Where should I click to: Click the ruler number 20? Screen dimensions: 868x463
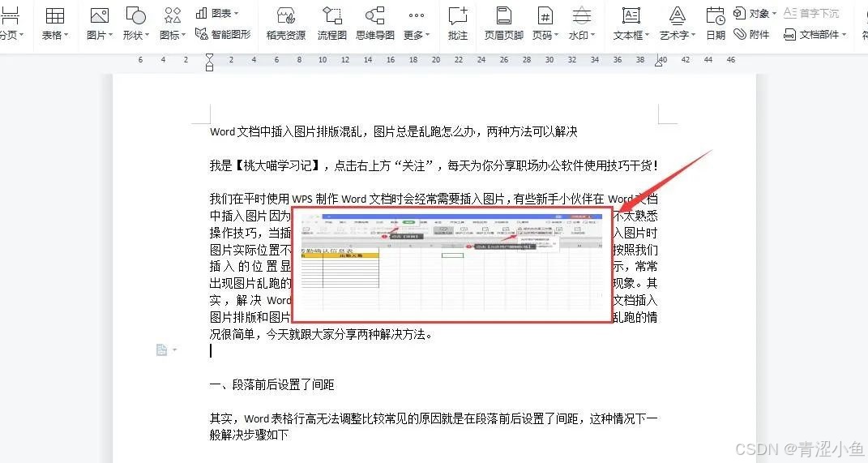[436, 59]
